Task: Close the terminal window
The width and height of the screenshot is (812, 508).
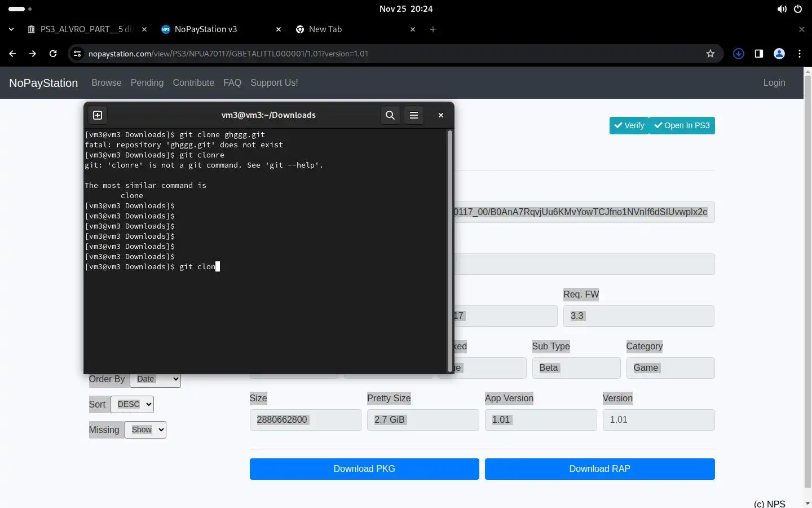Action: click(x=441, y=115)
